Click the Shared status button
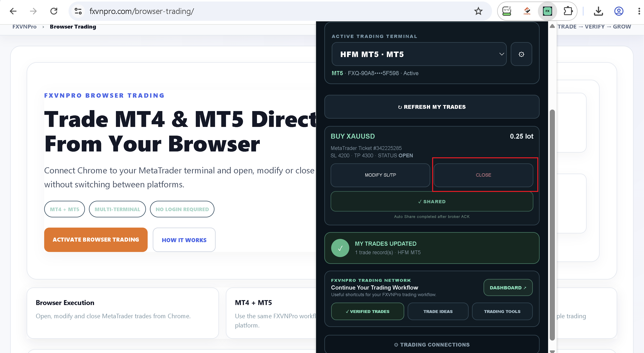This screenshot has width=644, height=353. tap(432, 202)
